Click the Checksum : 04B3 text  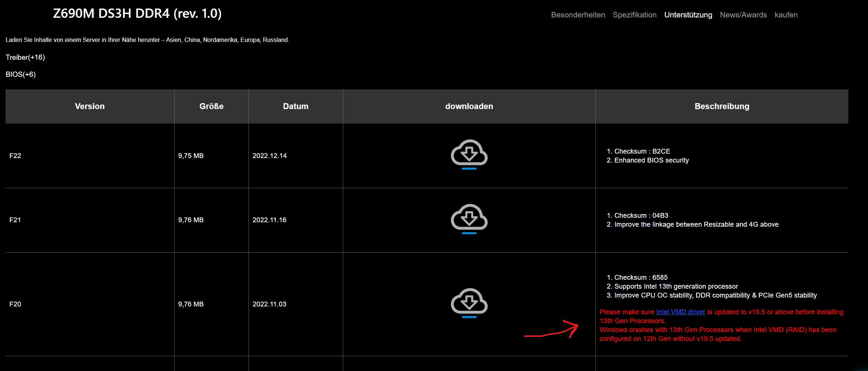tap(641, 216)
